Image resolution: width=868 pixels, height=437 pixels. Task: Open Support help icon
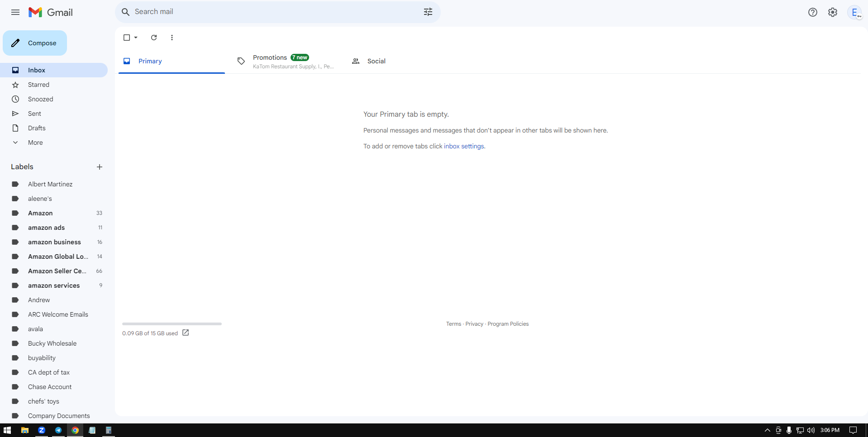pos(813,12)
